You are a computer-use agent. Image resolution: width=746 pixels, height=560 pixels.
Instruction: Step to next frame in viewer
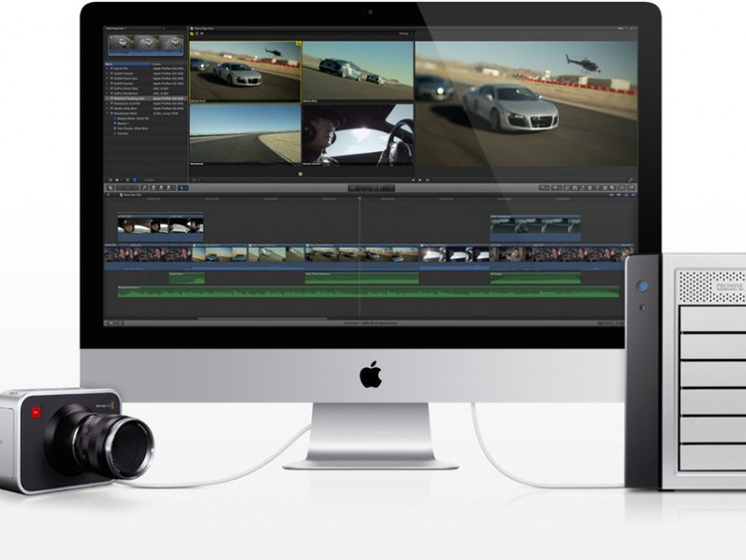(428, 180)
